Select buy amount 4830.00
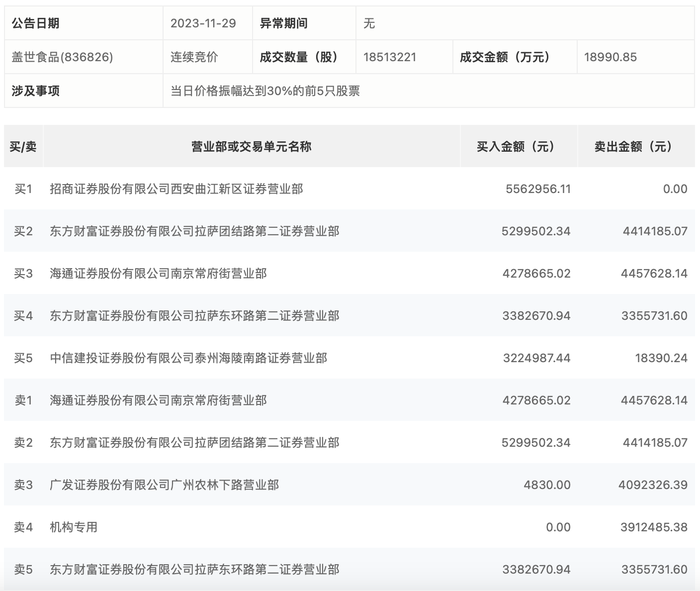This screenshot has height=591, width=700. (547, 485)
